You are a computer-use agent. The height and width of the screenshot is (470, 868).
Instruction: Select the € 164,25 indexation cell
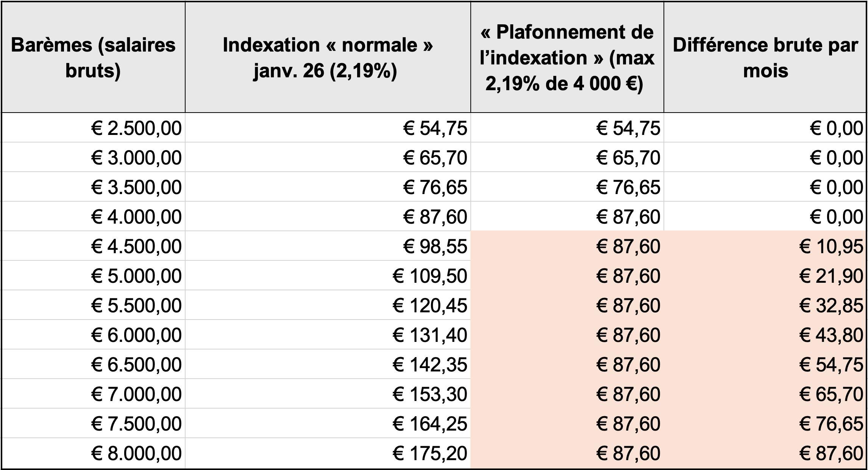point(430,424)
